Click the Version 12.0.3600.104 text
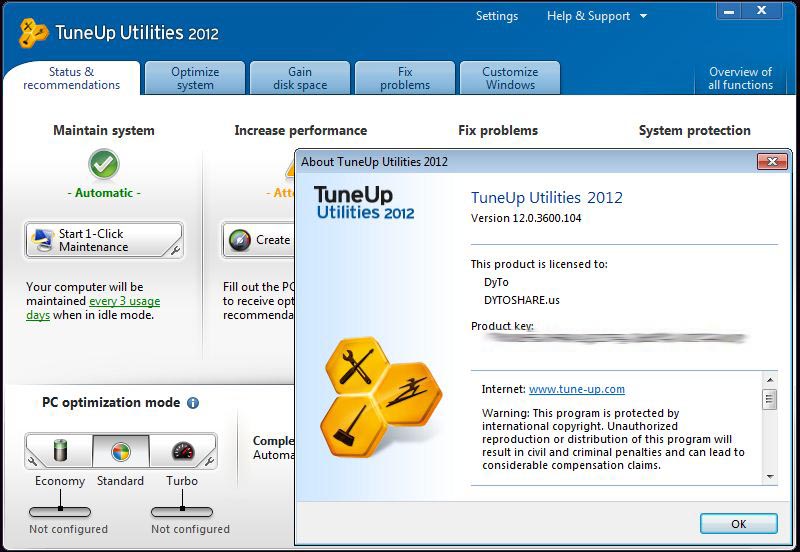Image resolution: width=800 pixels, height=552 pixels. [526, 218]
